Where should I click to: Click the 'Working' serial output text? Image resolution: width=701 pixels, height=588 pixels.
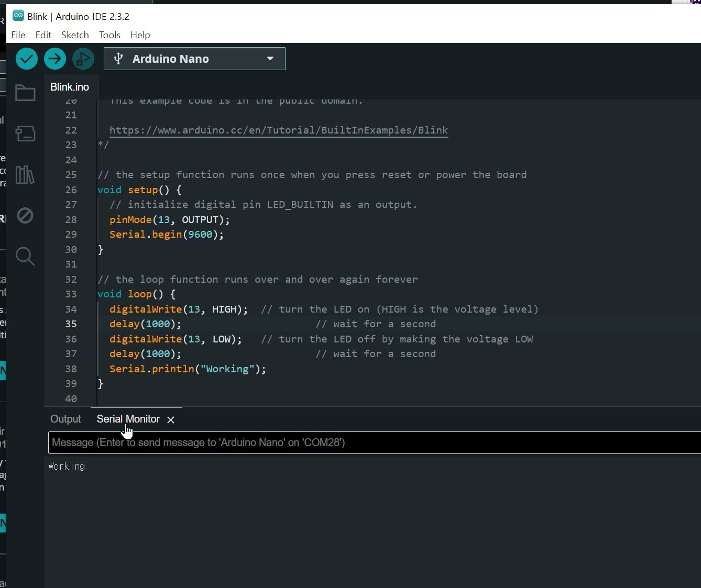(x=67, y=466)
